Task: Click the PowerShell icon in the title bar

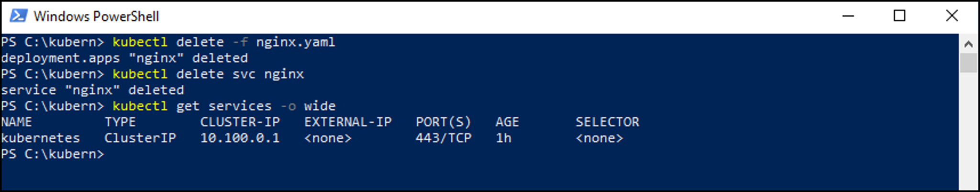Action: click(18, 16)
